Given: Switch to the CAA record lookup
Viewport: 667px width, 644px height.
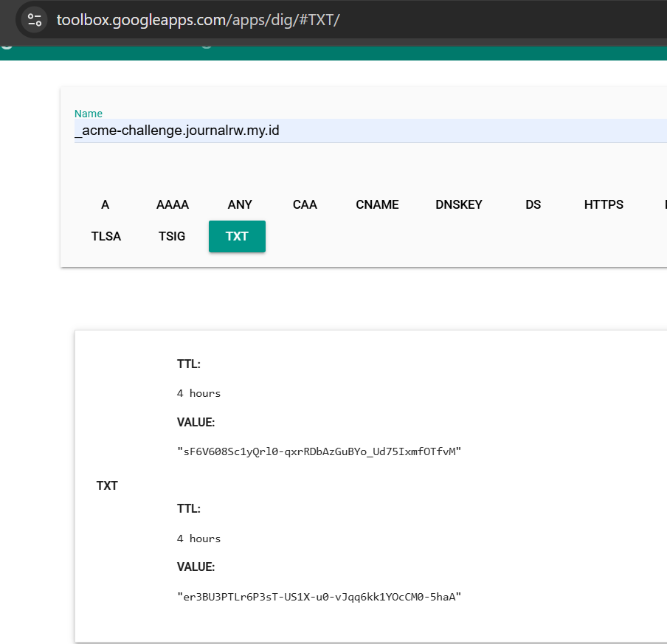Looking at the screenshot, I should [305, 204].
